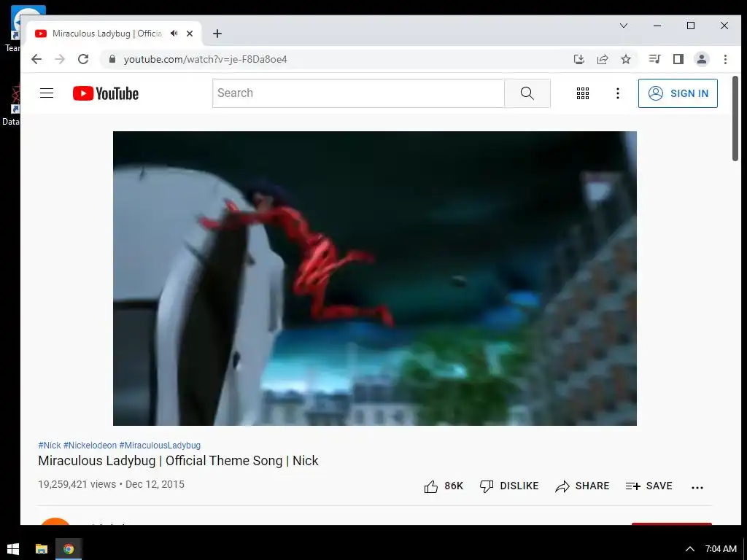Open a new tab with plus
The height and width of the screenshot is (560, 747).
point(217,34)
